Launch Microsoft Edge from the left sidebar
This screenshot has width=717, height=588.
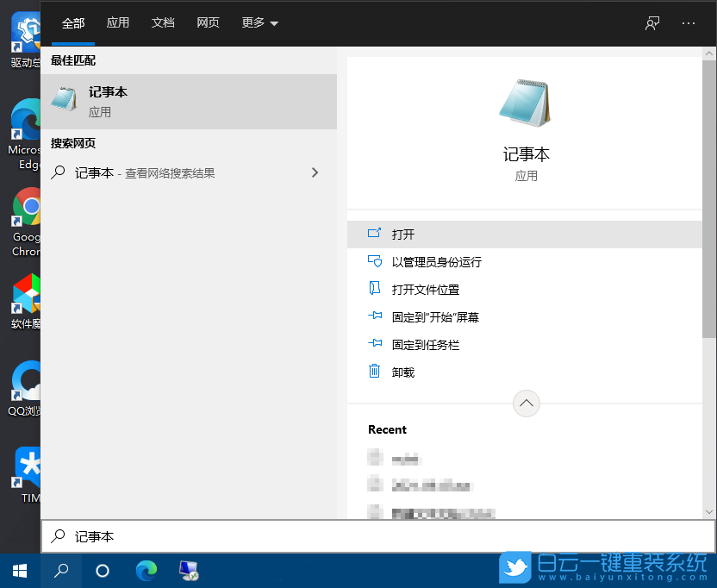25,121
